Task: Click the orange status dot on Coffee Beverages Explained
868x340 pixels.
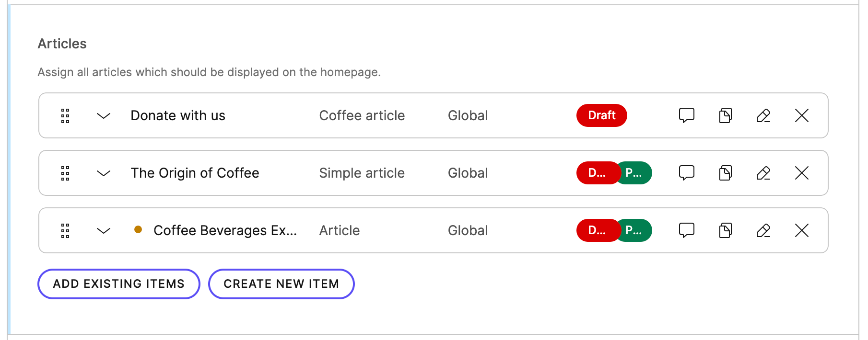Action: 138,230
